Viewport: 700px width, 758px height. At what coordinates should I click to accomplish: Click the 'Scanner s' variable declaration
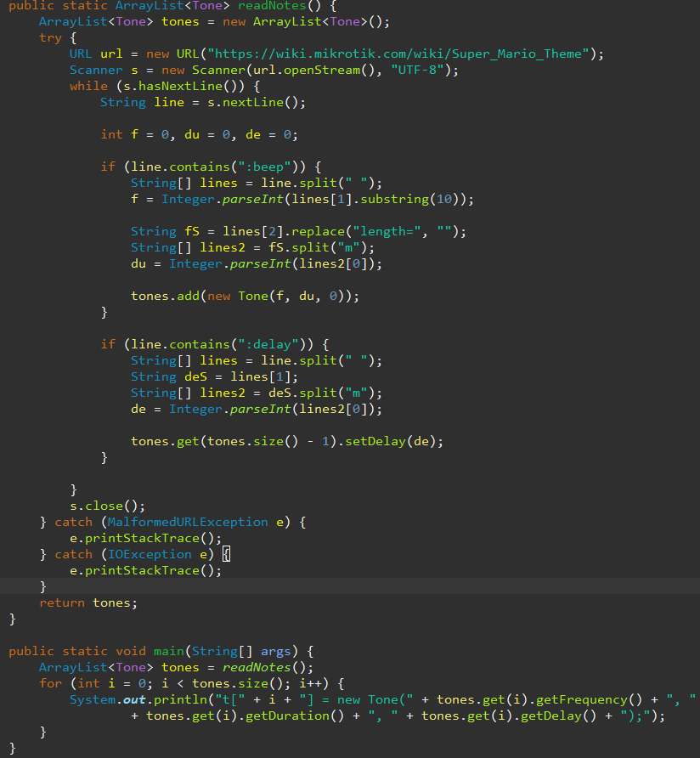pos(104,70)
